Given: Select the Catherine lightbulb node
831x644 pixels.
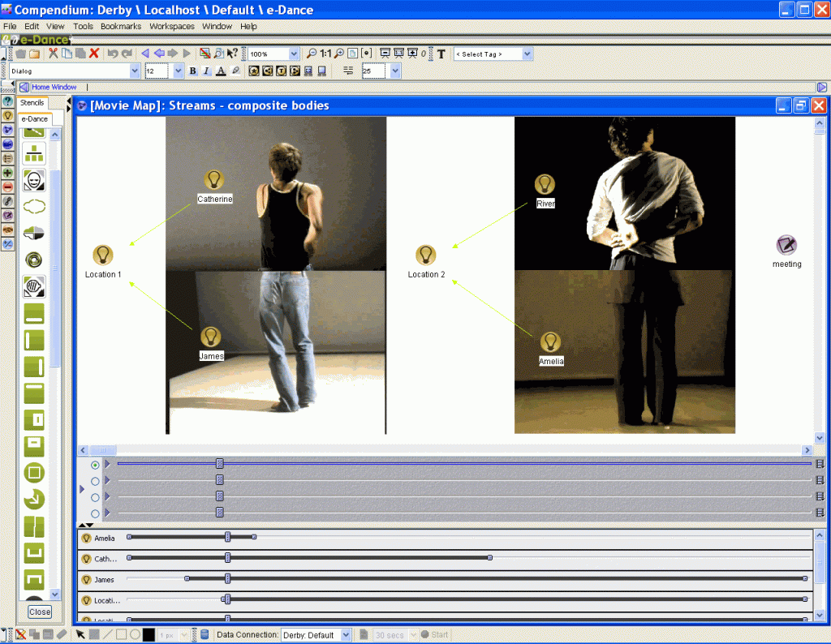Looking at the screenshot, I should [x=214, y=180].
